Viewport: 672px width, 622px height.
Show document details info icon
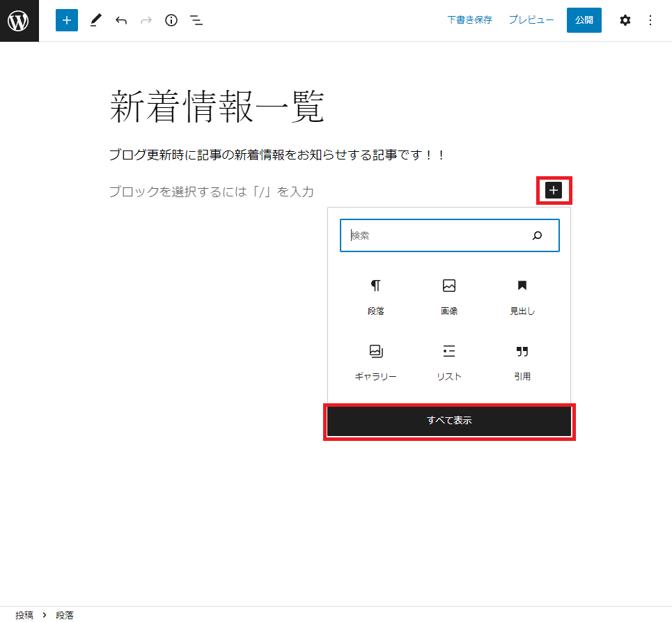[171, 20]
